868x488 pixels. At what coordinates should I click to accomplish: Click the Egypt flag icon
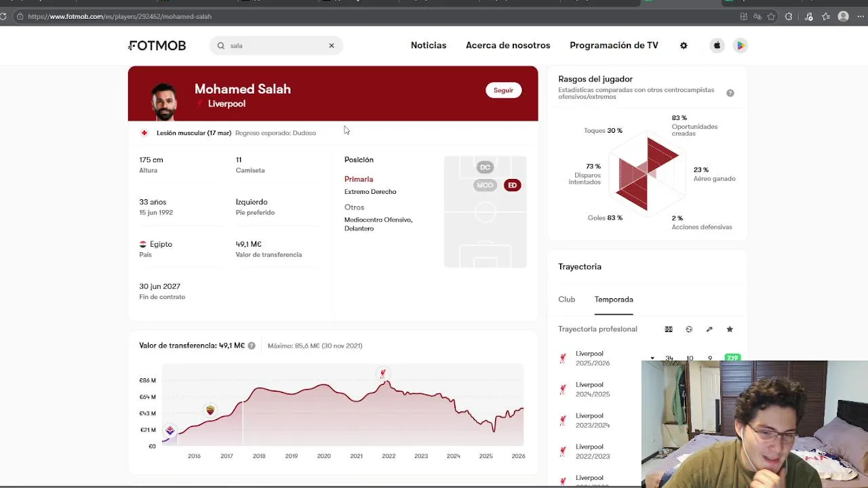[143, 244]
